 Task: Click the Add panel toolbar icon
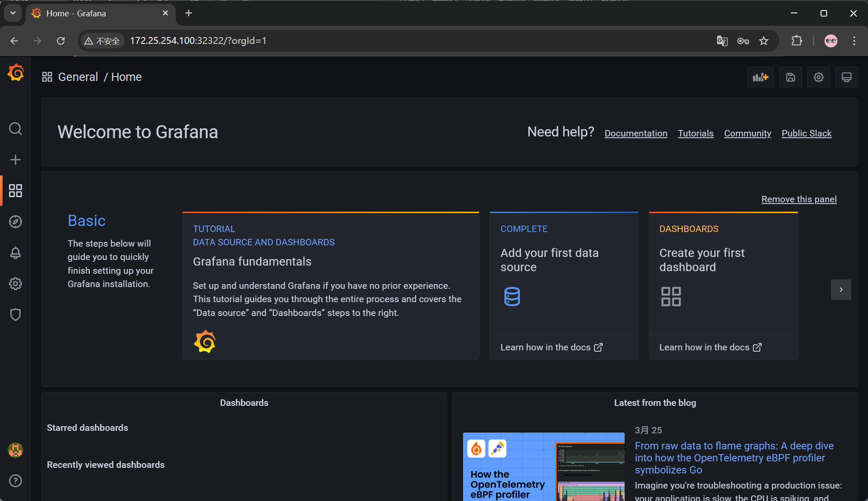[760, 77]
